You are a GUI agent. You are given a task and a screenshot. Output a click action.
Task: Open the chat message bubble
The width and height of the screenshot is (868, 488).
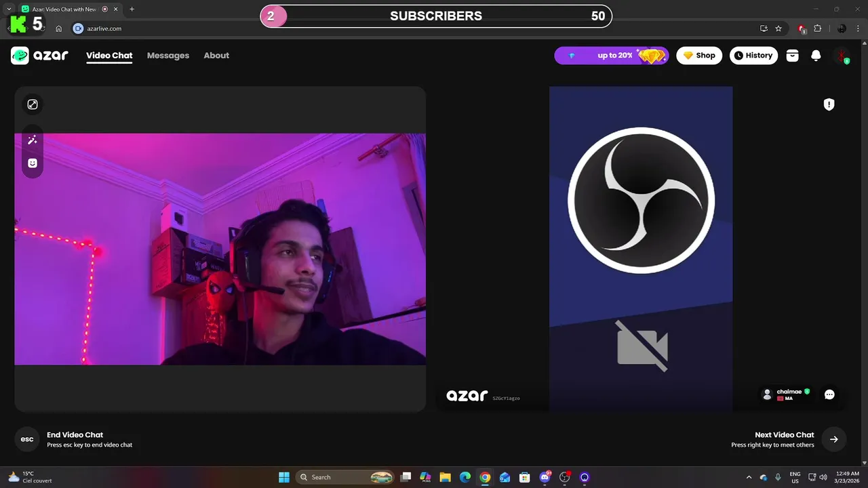(x=829, y=394)
